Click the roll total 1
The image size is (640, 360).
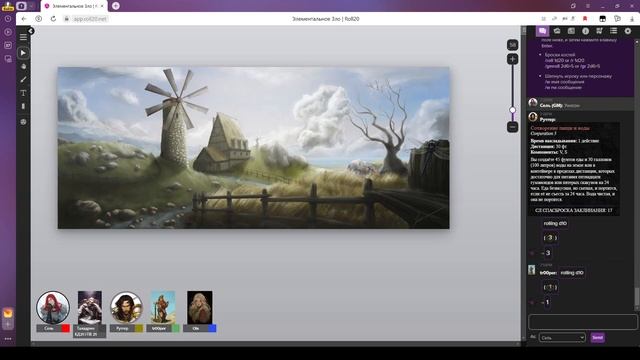tap(548, 302)
